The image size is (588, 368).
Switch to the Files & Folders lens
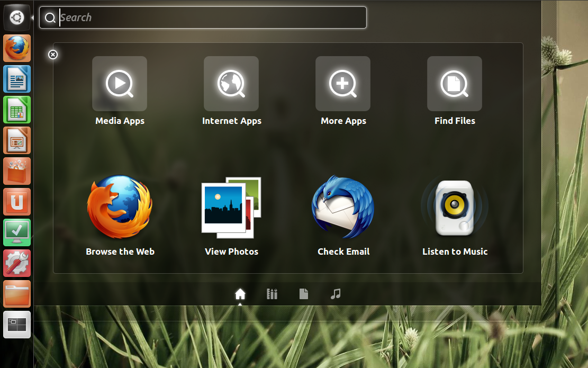(x=304, y=294)
